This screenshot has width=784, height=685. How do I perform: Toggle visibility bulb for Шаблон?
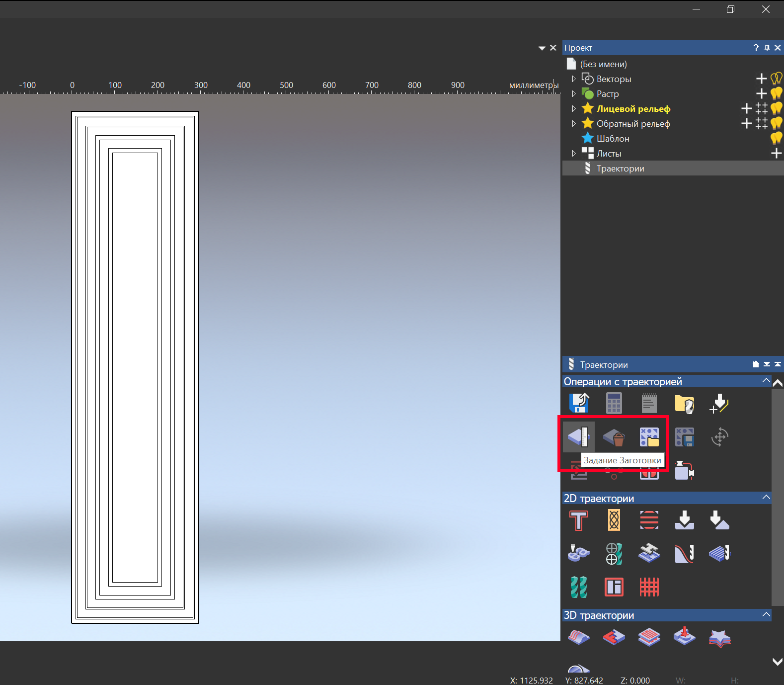tap(776, 138)
